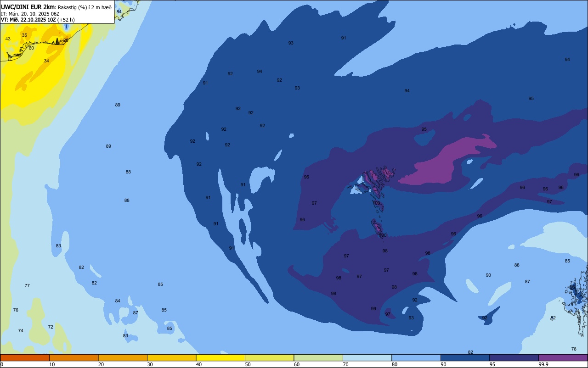Select the 30–40 legend color band
The width and height of the screenshot is (588, 368).
171,357
